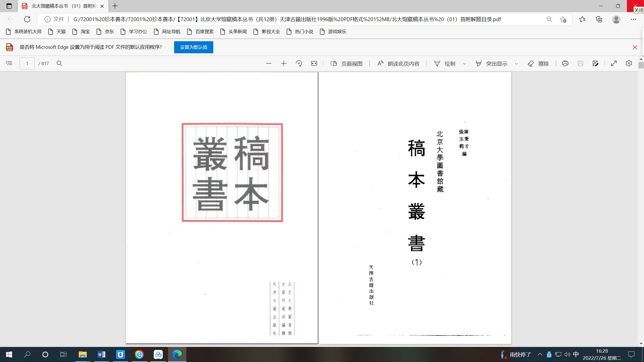
Task: Show hidden system tray icons
Action: [x=540, y=354]
